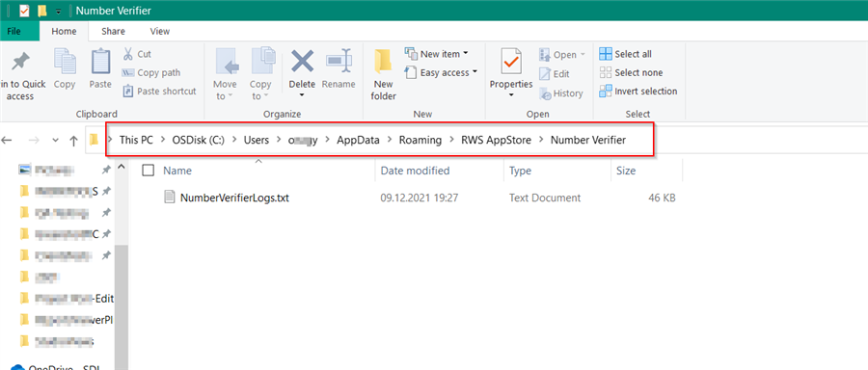Screen dimensions: 868x370
Task: Click the Paste clipboard icon
Action: pyautogui.click(x=100, y=62)
